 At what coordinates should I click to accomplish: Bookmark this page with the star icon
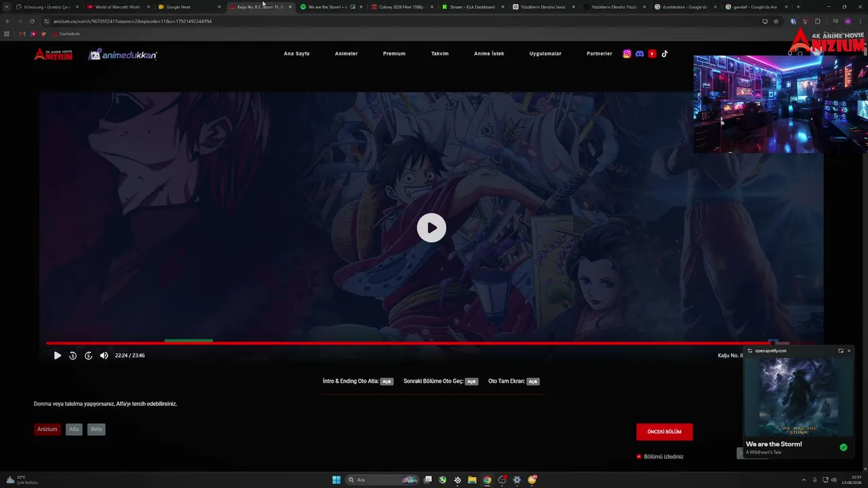coord(776,21)
